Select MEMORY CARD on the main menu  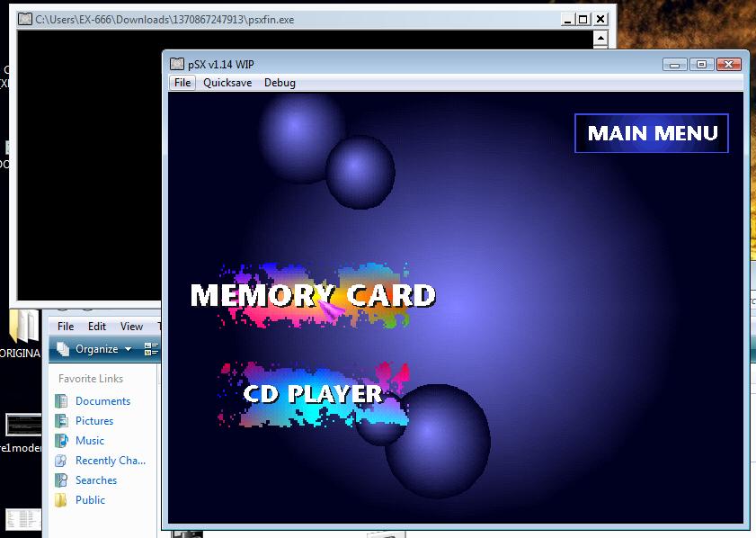(313, 295)
